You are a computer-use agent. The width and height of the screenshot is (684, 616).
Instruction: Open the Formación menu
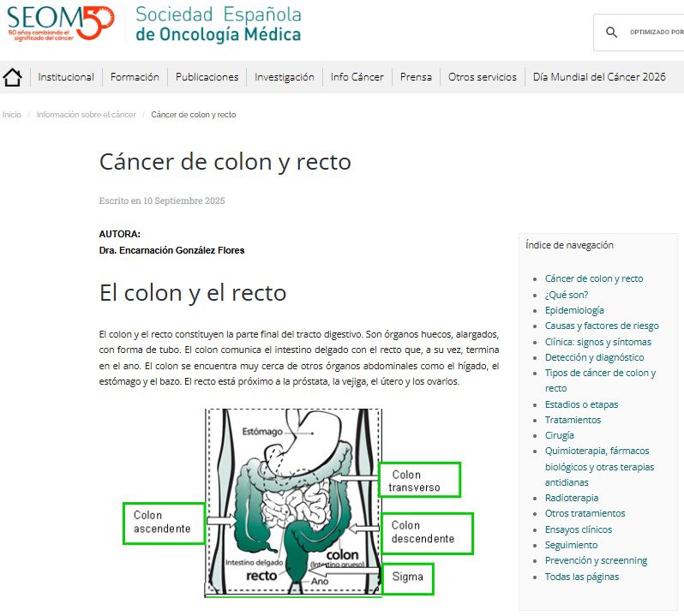point(135,77)
